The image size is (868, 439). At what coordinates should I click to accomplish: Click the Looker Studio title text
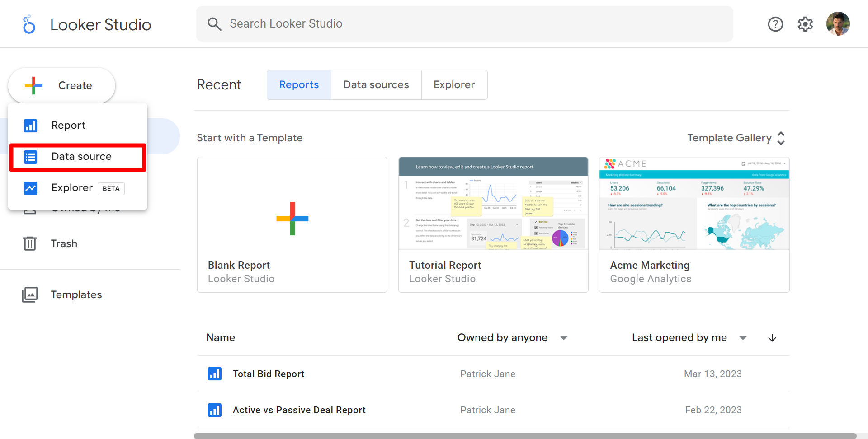[x=100, y=25]
